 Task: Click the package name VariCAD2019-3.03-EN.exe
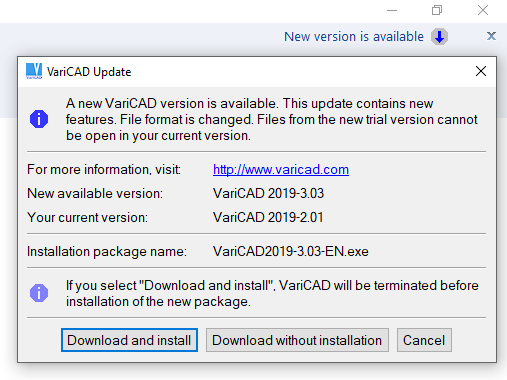[291, 251]
